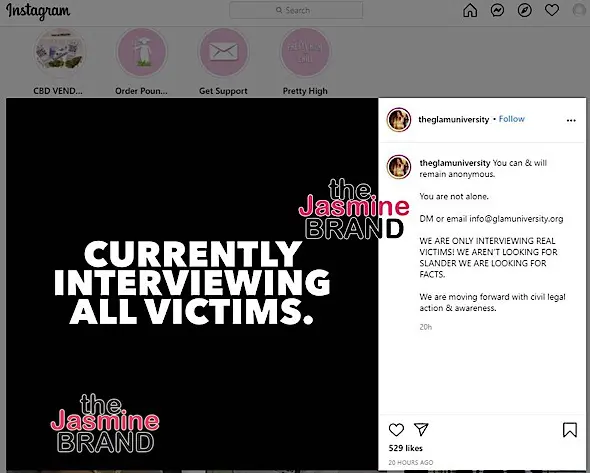Go to Instagram home feed icon
This screenshot has width=590, height=473.
click(x=470, y=11)
